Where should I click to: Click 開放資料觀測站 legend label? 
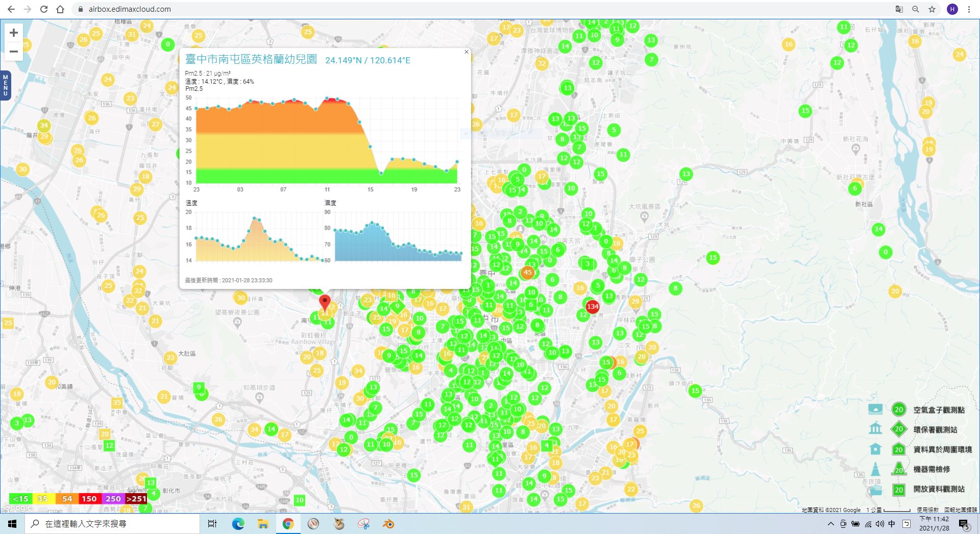(939, 489)
